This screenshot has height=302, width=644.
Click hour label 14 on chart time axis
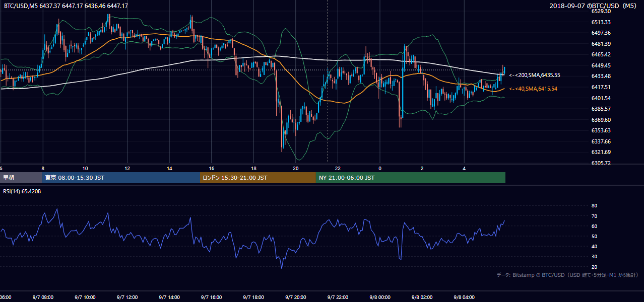click(169, 169)
